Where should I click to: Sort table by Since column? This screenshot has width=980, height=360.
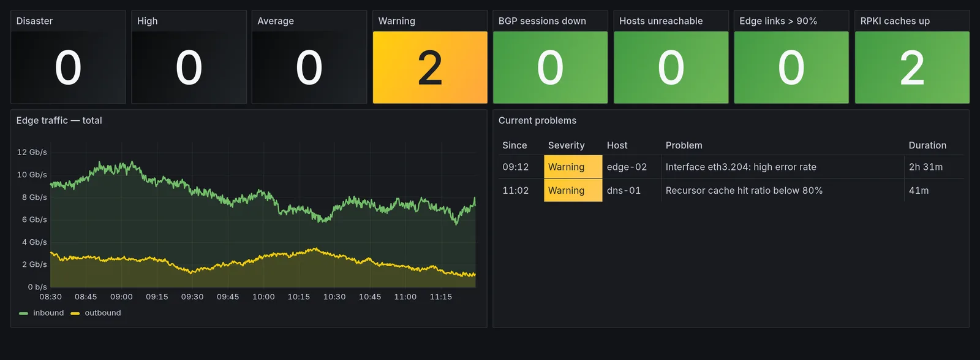[514, 145]
